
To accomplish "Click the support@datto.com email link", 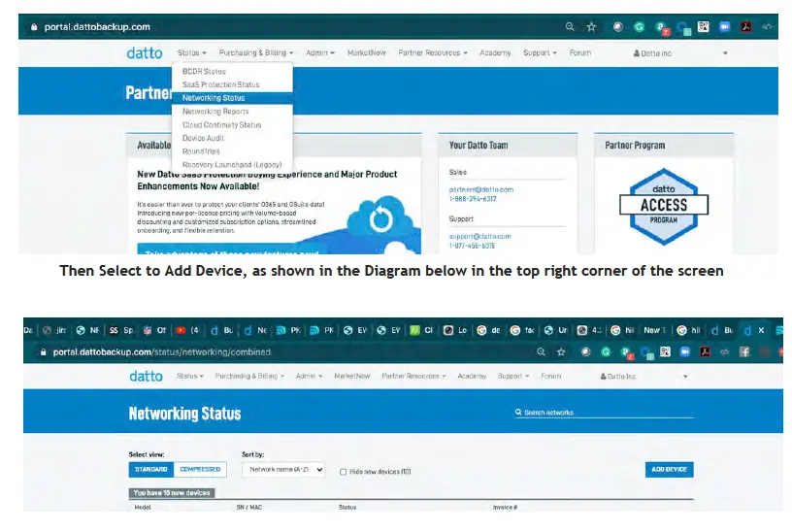I will tap(479, 237).
